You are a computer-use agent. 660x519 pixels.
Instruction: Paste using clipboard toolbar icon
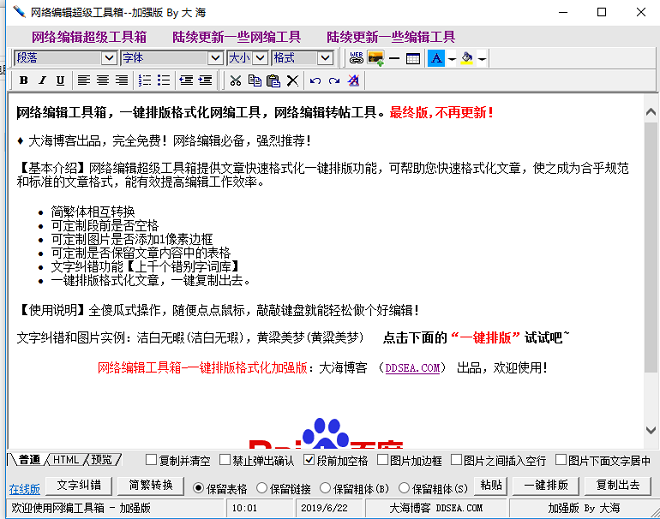click(274, 80)
